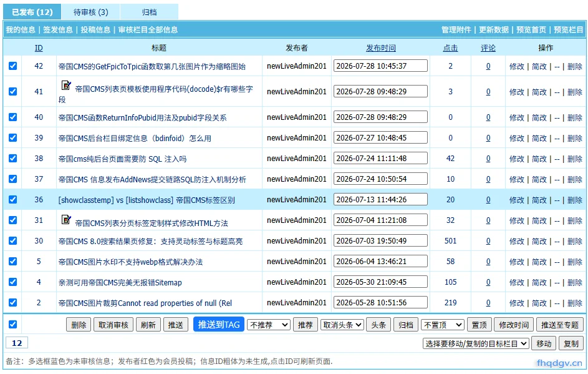Uncheck the checkbox for article ID 36

[12, 200]
